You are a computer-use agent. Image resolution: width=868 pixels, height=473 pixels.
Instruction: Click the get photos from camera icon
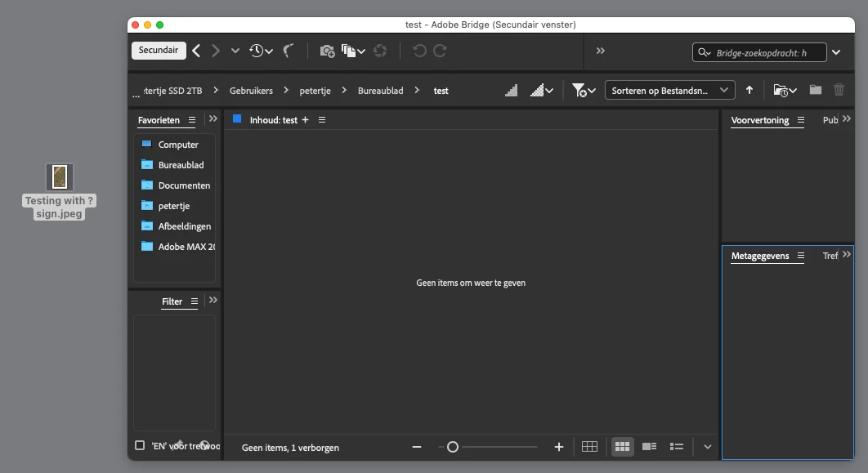(x=327, y=51)
